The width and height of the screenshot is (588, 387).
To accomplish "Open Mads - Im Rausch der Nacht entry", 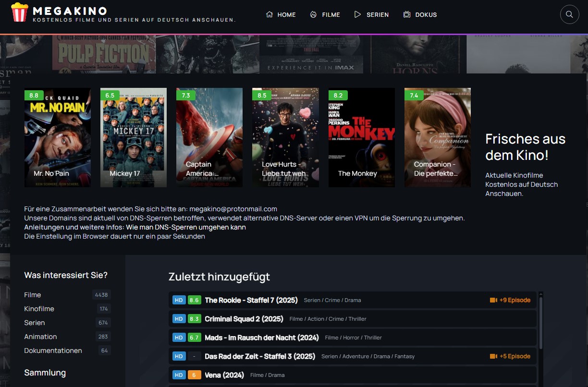I will point(262,338).
